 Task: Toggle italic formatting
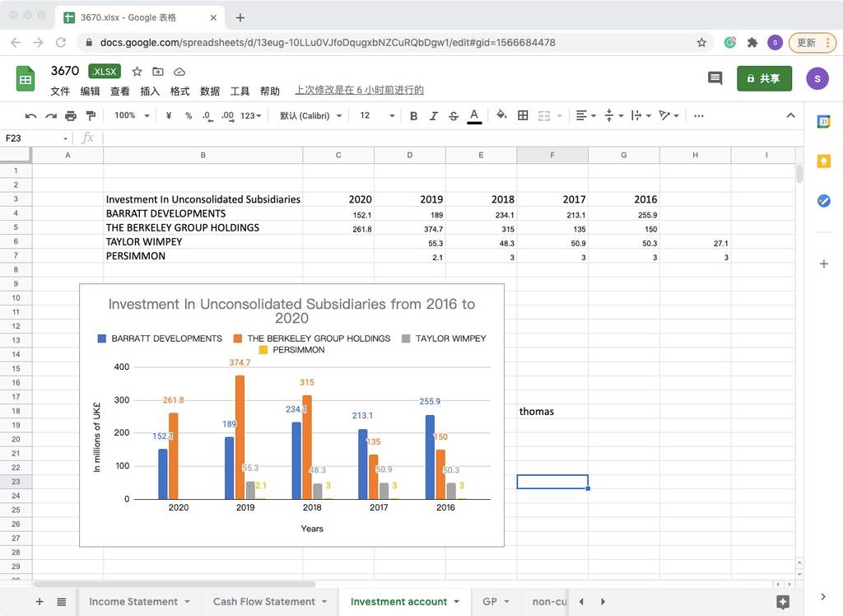(x=433, y=115)
